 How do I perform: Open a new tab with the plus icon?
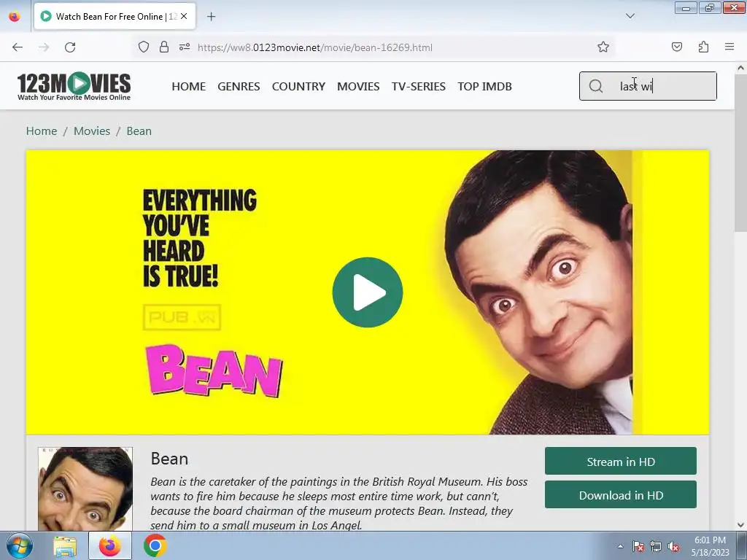point(211,17)
